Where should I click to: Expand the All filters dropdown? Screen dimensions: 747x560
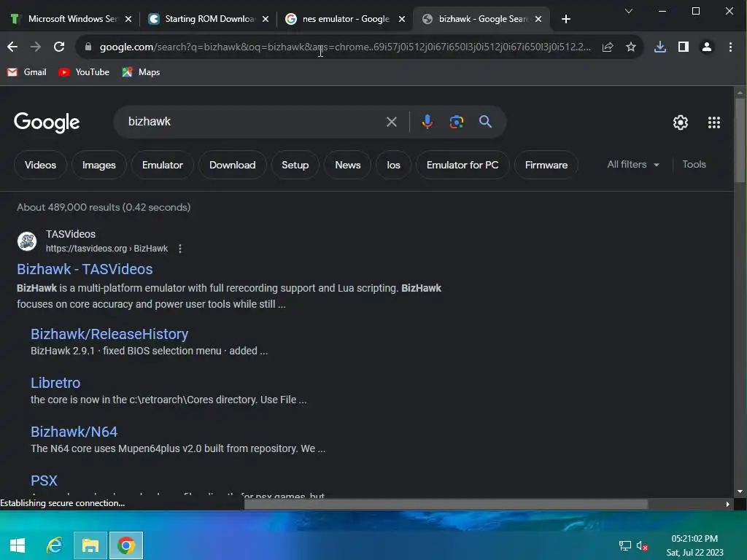[633, 164]
